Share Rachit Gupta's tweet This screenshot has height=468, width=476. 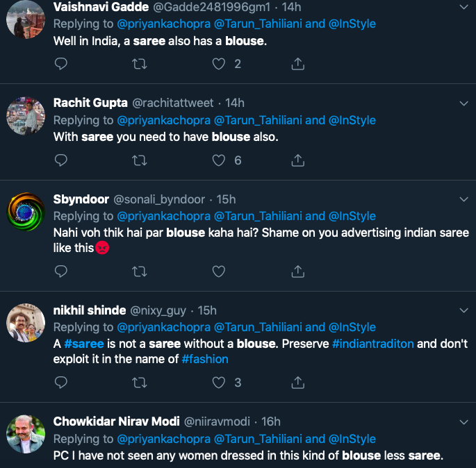tap(297, 160)
